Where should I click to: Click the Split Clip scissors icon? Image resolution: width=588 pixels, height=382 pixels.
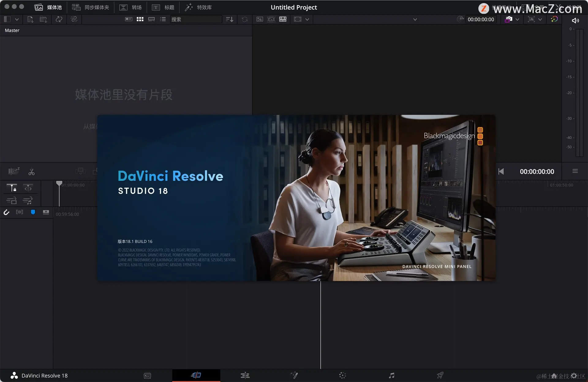(x=32, y=172)
